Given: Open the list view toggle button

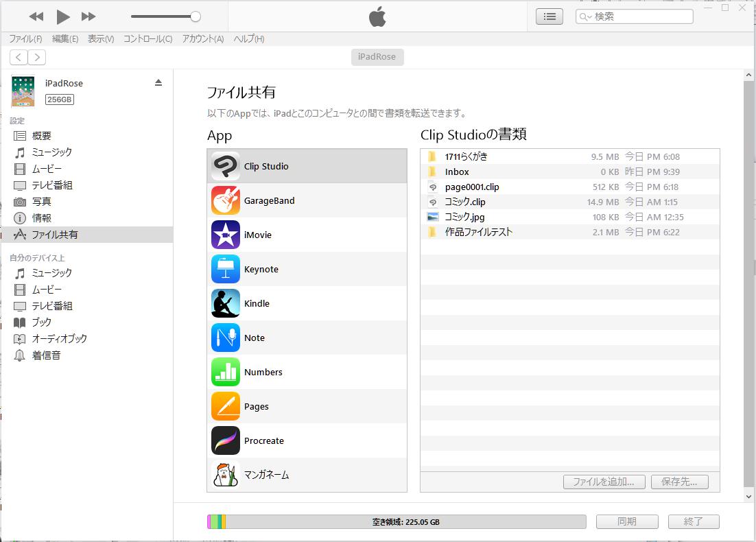Looking at the screenshot, I should pos(549,17).
